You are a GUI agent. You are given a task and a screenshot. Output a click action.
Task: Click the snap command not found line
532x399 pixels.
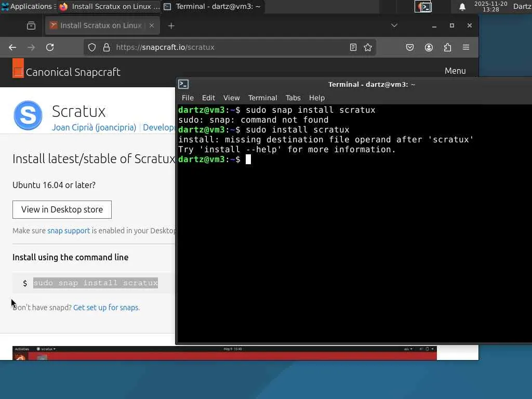(254, 120)
